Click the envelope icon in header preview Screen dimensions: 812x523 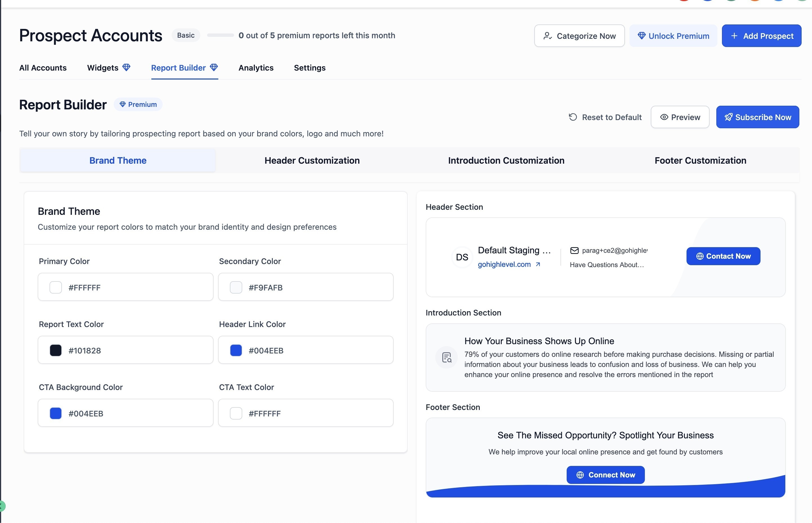[574, 250]
